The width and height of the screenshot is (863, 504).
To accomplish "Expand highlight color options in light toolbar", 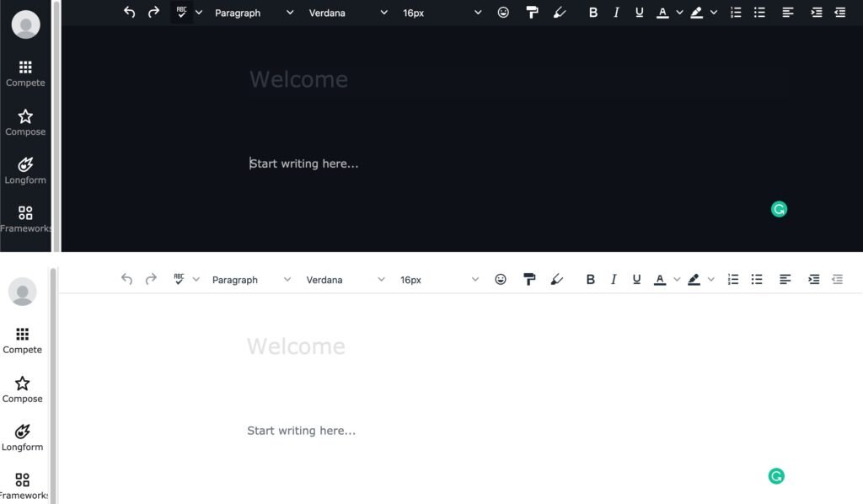I will (710, 279).
